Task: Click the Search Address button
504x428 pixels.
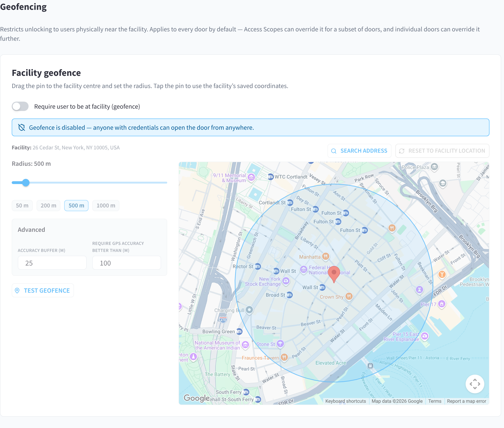Action: coord(359,151)
